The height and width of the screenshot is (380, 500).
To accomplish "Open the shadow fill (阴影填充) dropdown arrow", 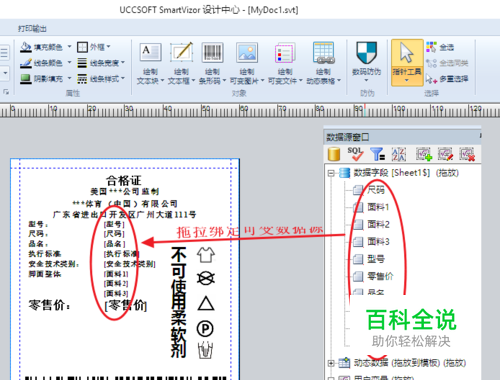I will (69, 78).
